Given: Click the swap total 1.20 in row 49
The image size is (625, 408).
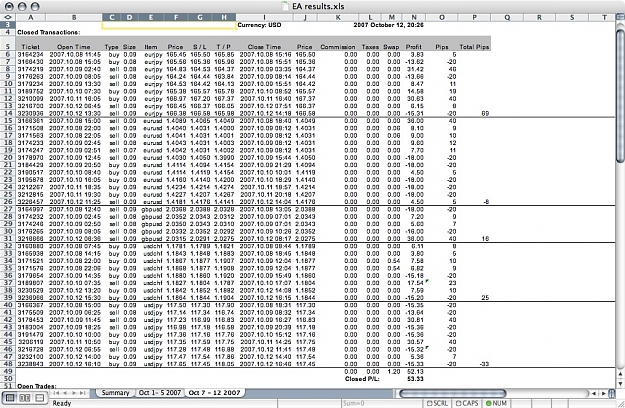Looking at the screenshot, I should pos(393,371).
